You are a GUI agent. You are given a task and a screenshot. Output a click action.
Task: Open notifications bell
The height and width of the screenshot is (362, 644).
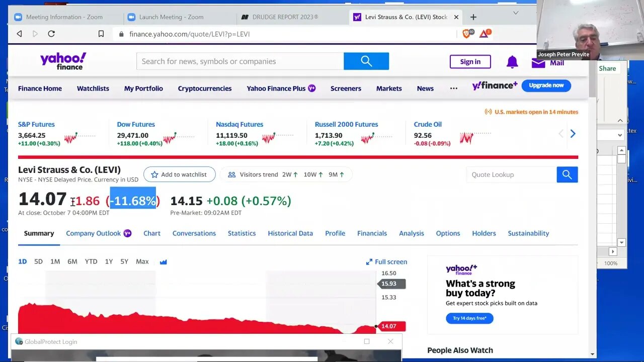[512, 62]
